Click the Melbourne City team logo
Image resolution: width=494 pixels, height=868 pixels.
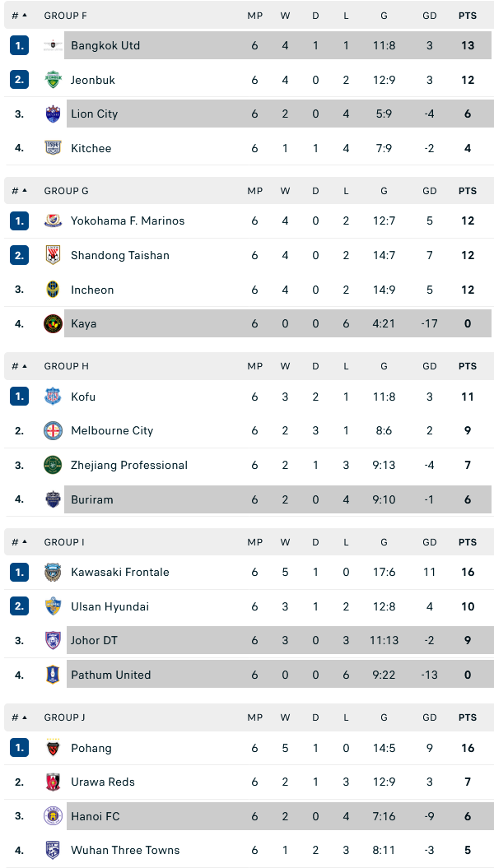pyautogui.click(x=53, y=430)
